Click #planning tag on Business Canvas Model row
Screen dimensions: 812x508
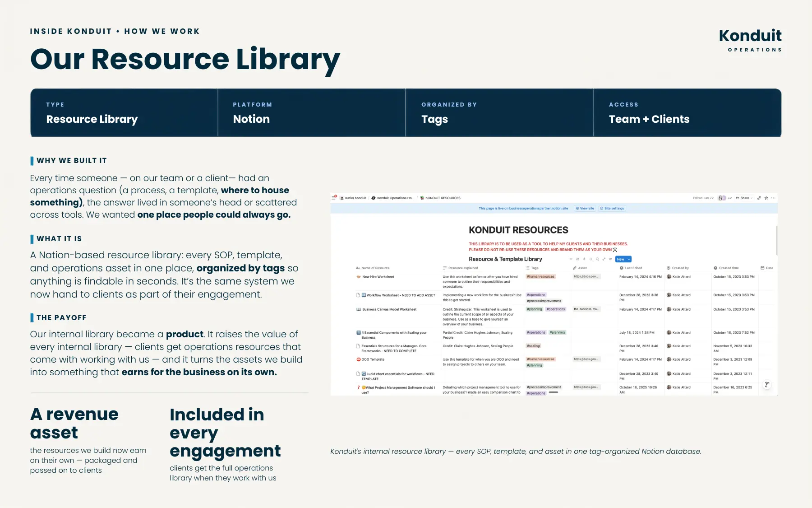coord(535,309)
